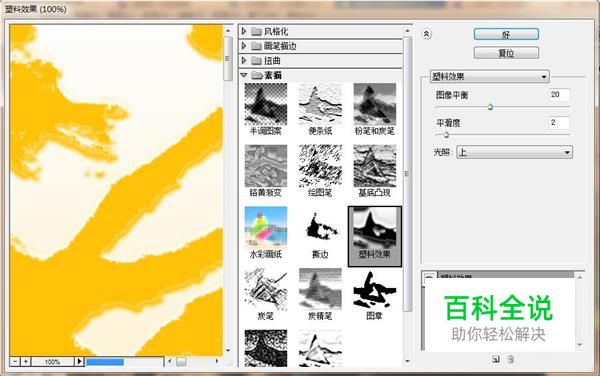The height and width of the screenshot is (376, 600).
Task: Select the 水彩画纸 filter thumbnail
Action: 266,228
